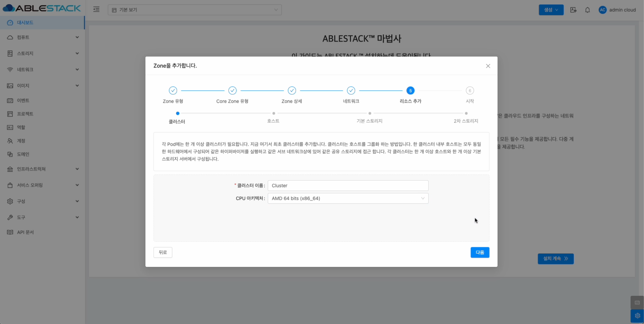Select 대시보드 in the sidebar

(42, 23)
